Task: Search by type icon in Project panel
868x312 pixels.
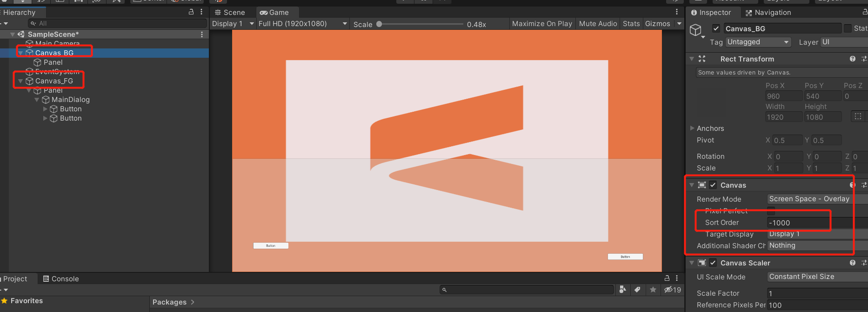Action: [x=622, y=290]
